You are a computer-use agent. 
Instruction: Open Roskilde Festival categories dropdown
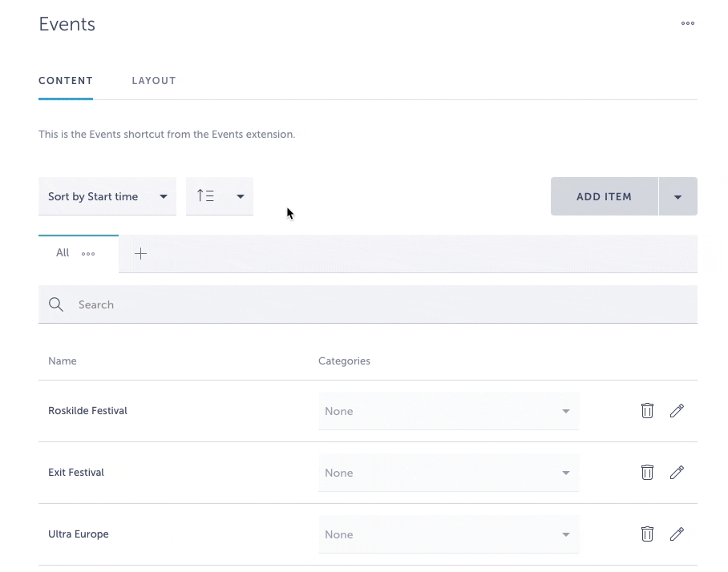click(x=448, y=411)
